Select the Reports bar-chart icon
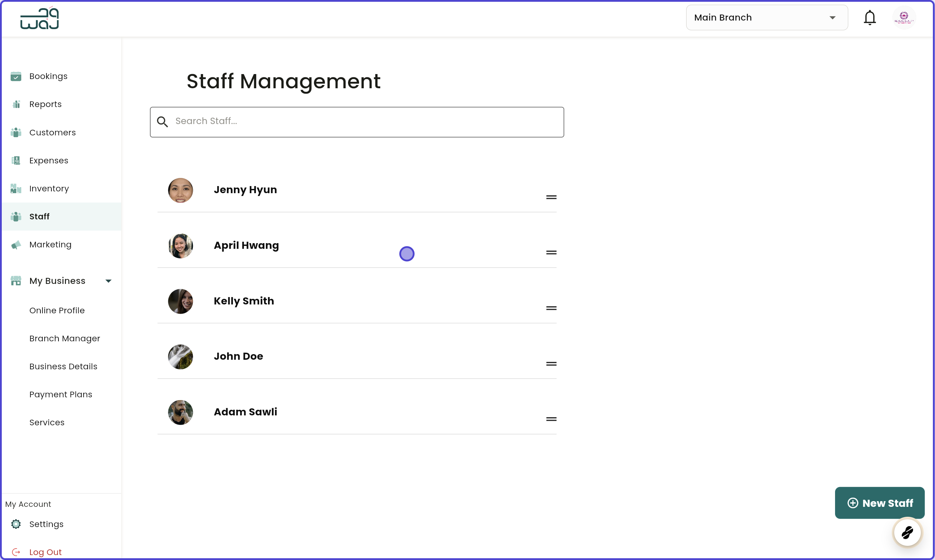This screenshot has height=560, width=935. click(16, 104)
